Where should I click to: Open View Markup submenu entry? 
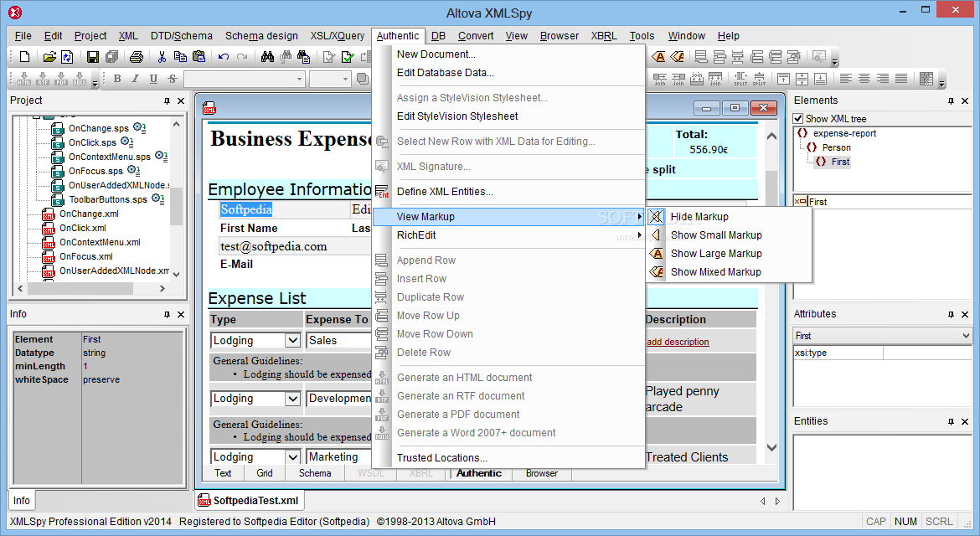[508, 217]
